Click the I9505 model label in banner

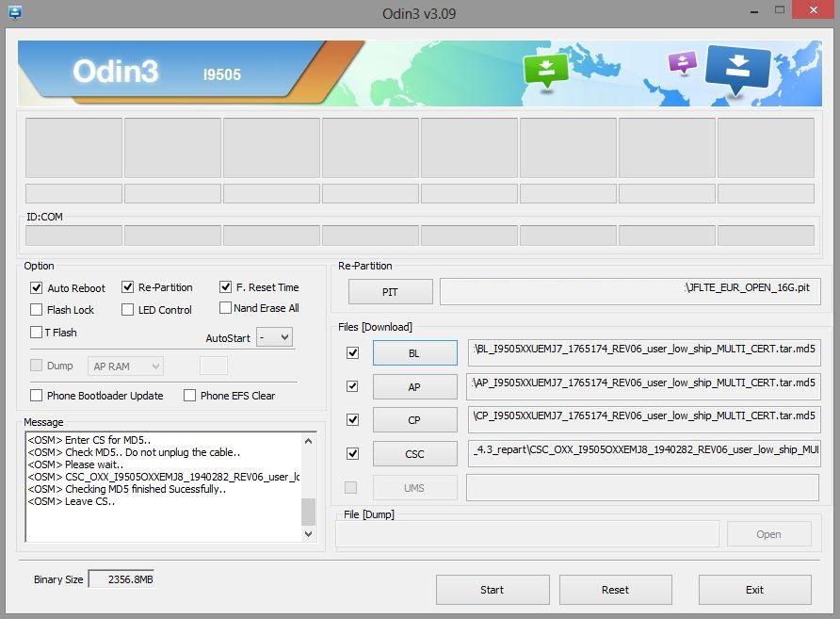coord(222,74)
